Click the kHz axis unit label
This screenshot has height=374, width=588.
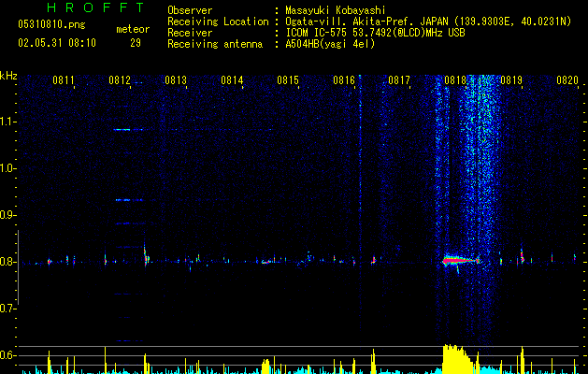coord(8,76)
